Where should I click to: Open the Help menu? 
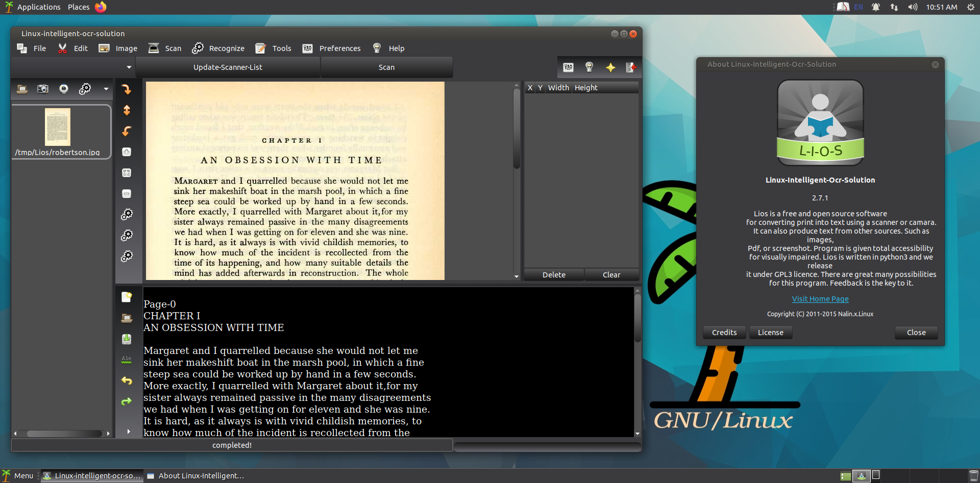388,48
